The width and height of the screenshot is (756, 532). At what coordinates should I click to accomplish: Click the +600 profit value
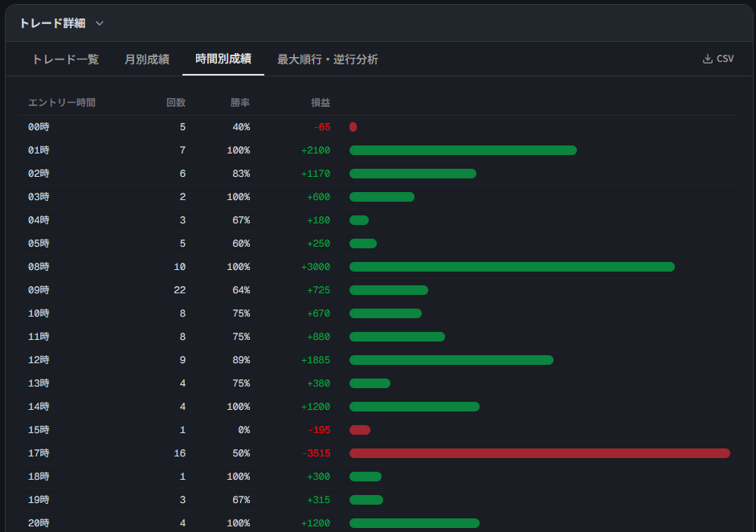318,197
